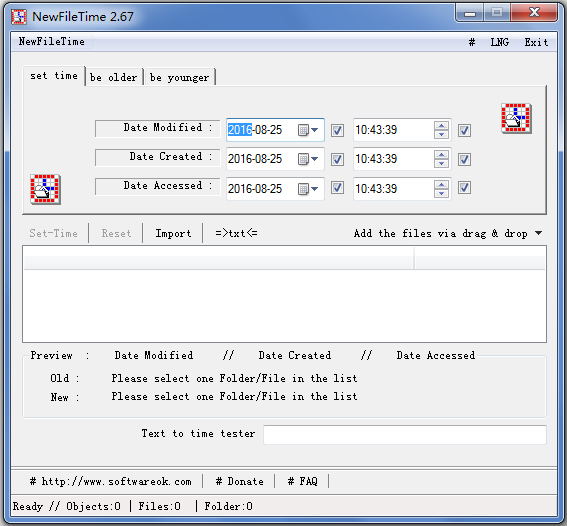The image size is (567, 526).
Task: Toggle the Date Created time checkbox
Action: coord(464,159)
